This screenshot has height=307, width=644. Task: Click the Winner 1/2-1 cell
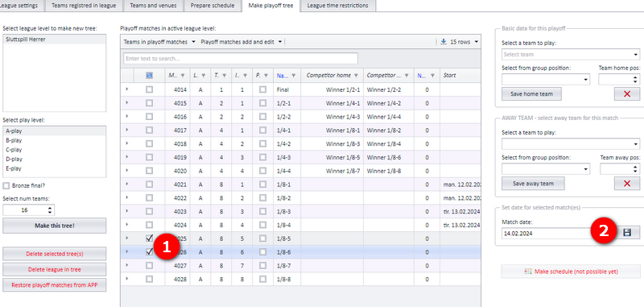click(332, 89)
